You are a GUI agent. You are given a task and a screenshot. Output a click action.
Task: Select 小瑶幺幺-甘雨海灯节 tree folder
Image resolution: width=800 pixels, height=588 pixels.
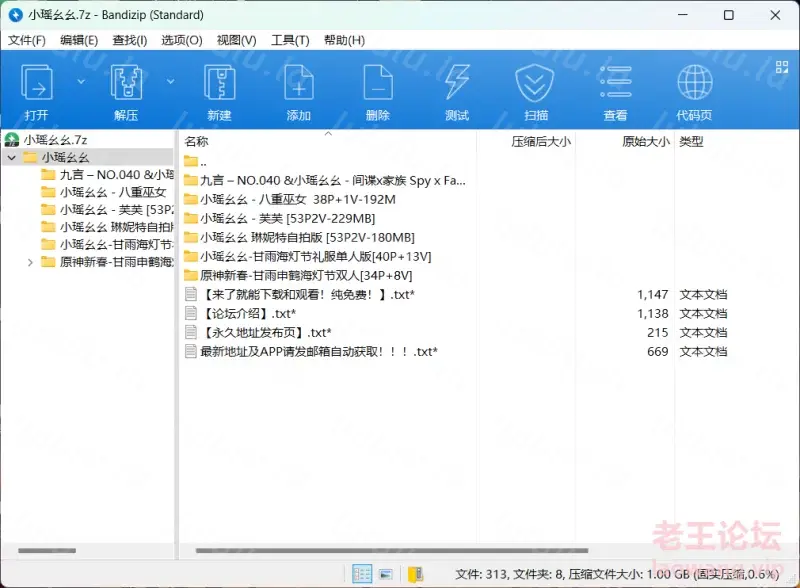pos(117,244)
